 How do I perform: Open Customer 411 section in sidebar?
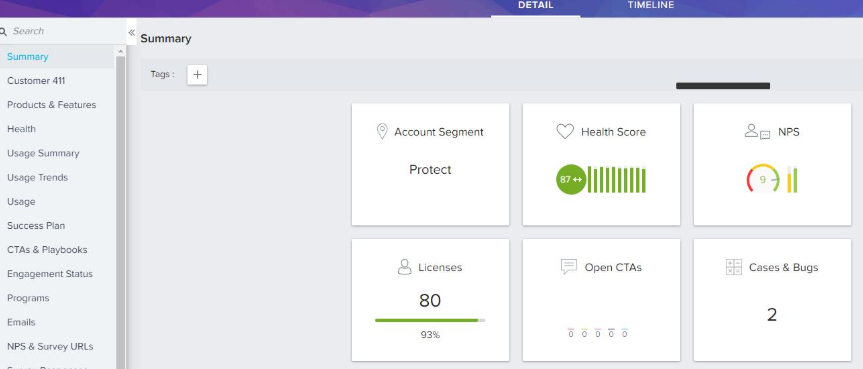pyautogui.click(x=36, y=80)
